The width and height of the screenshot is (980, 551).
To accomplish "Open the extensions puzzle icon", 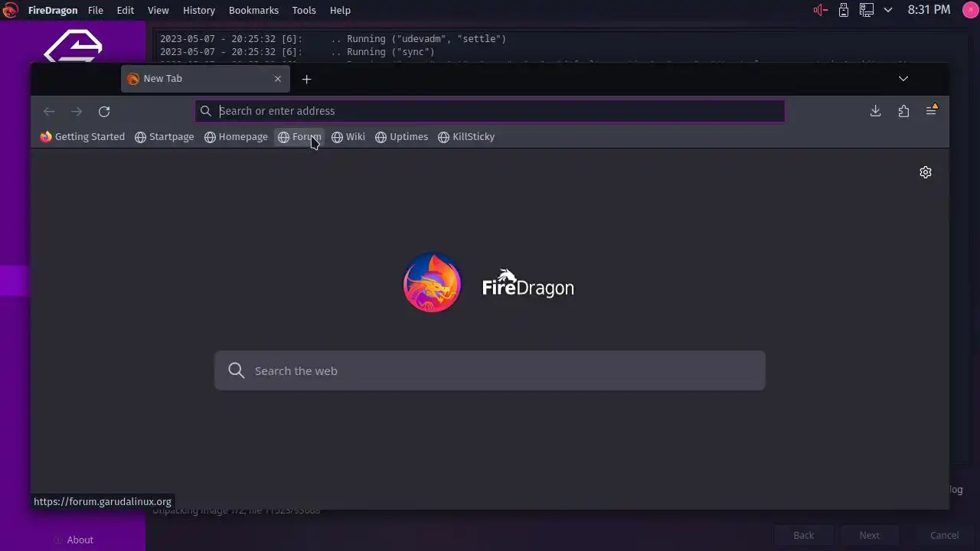I will coord(903,111).
